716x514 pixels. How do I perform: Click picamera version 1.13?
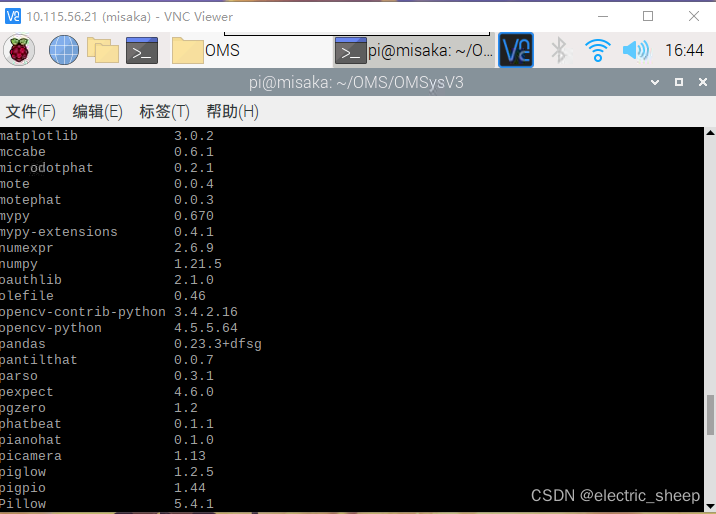(190, 456)
